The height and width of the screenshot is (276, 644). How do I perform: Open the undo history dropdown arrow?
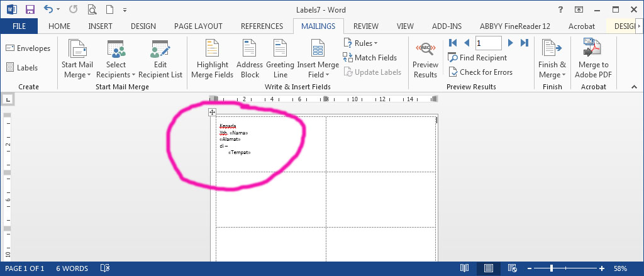tap(58, 9)
